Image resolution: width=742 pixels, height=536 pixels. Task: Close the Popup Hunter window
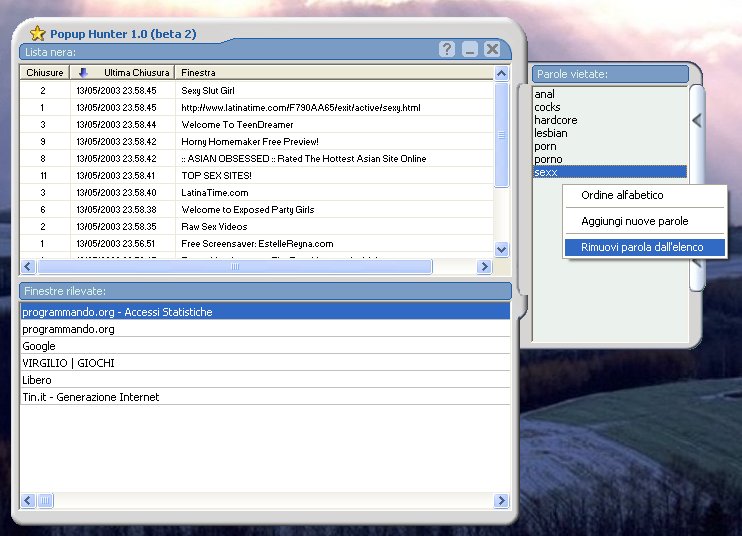coord(491,49)
